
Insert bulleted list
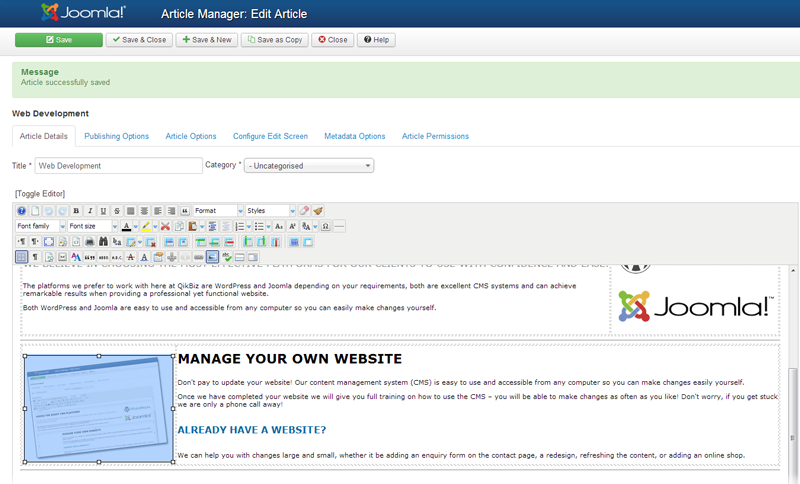259,226
